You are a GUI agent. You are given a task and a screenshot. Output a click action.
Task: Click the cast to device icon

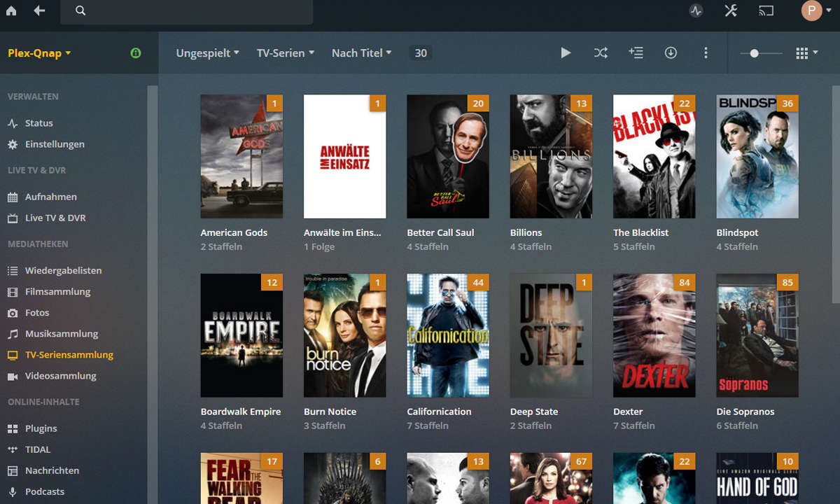click(x=765, y=10)
